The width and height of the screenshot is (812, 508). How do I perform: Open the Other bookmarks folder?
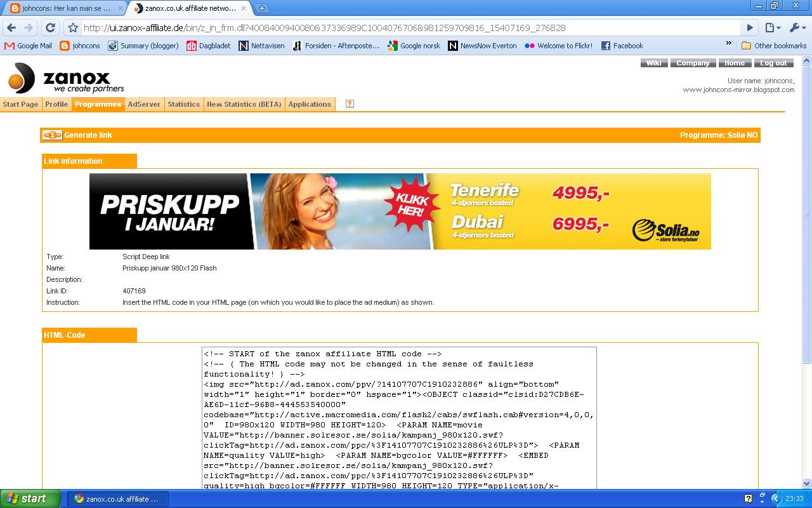774,46
